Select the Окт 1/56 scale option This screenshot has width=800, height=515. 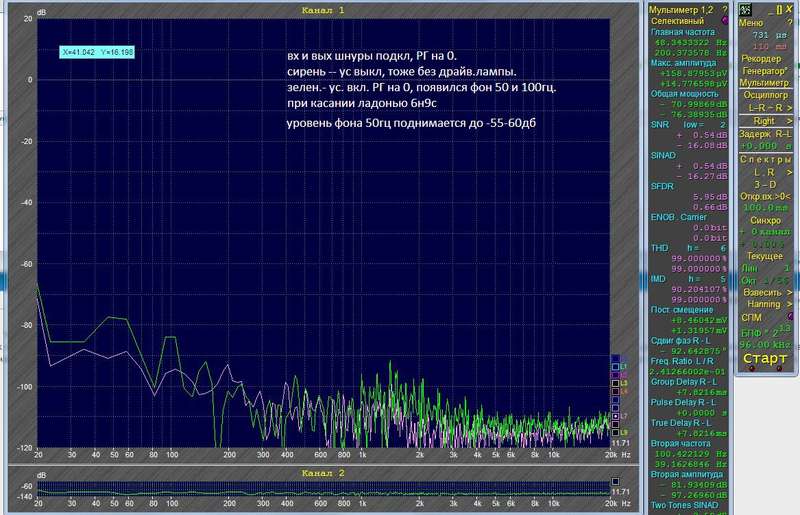point(764,281)
